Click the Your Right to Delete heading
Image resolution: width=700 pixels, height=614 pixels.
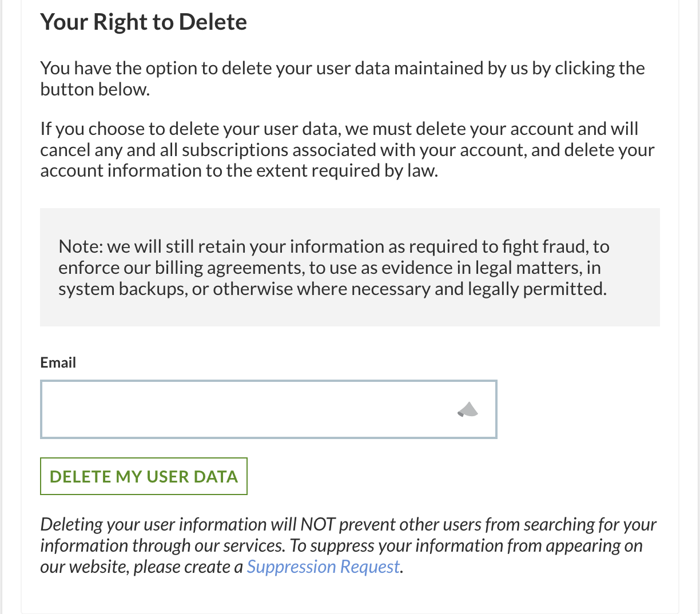144,22
